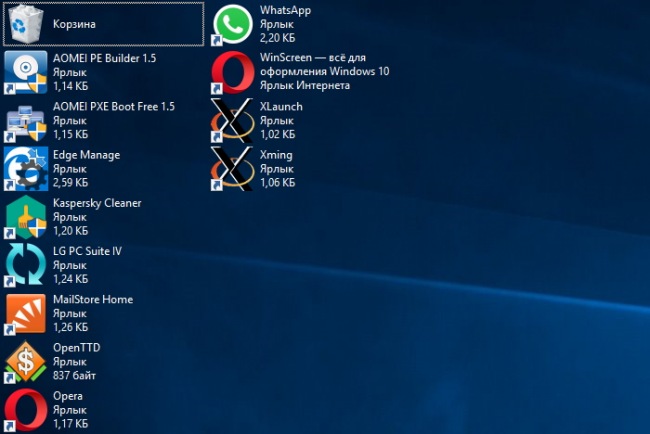
Task: Click the "1,20 КБ" size under Kaspersky Cleaner
Action: point(70,230)
